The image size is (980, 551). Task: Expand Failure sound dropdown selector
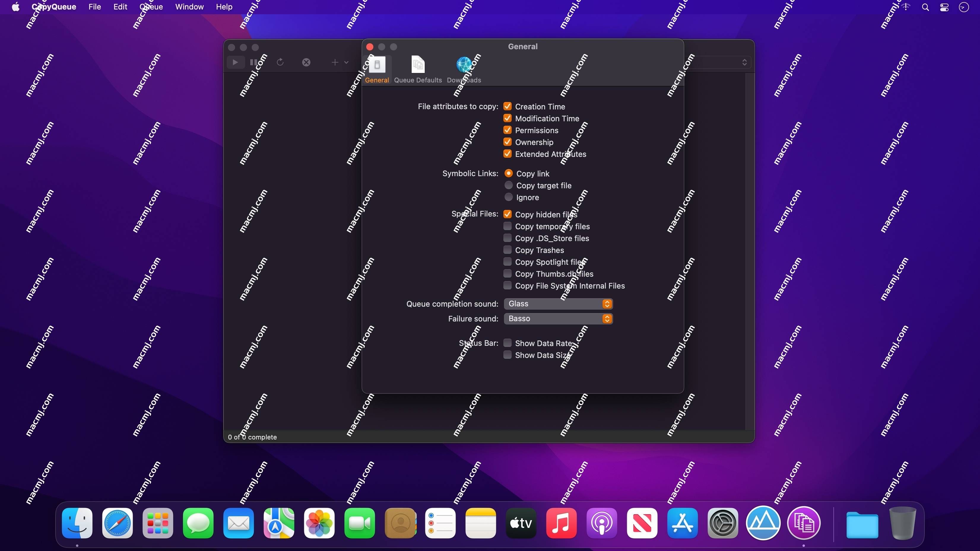606,318
